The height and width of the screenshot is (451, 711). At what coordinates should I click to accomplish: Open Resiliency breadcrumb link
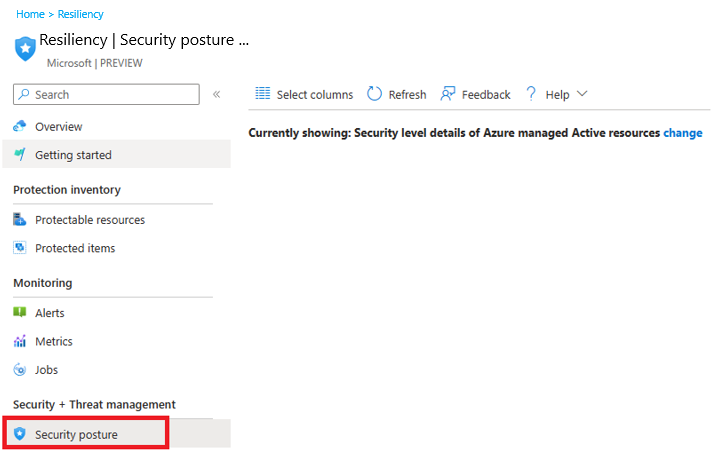click(x=81, y=14)
